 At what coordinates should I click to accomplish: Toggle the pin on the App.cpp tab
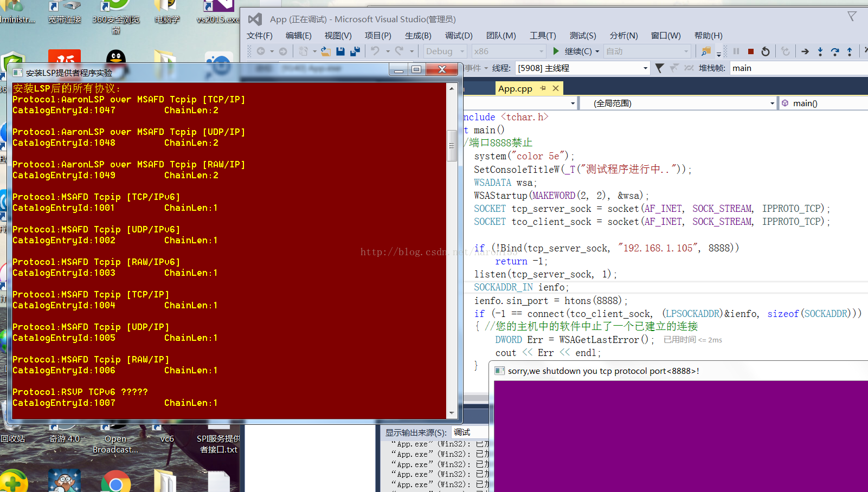pos(543,88)
